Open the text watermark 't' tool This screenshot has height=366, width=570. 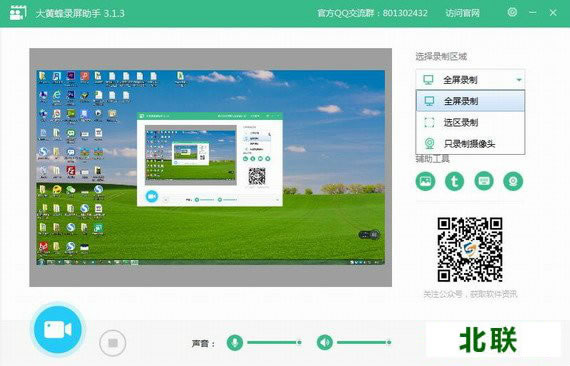[x=454, y=181]
